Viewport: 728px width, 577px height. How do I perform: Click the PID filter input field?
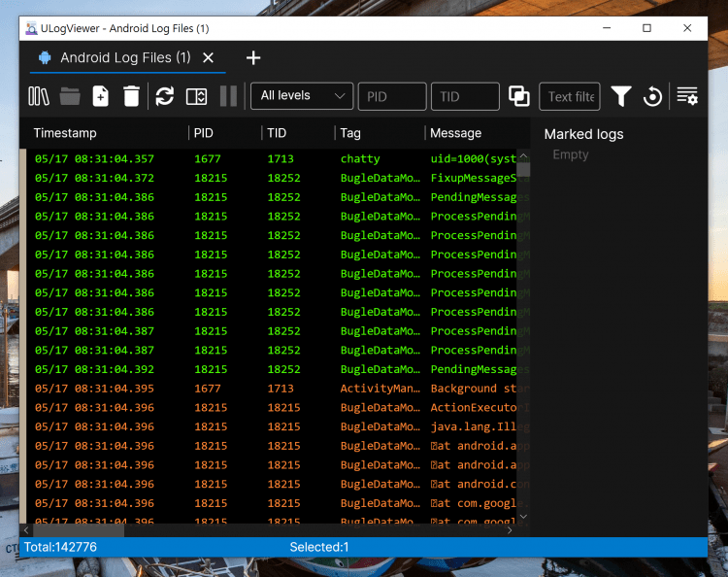(392, 96)
